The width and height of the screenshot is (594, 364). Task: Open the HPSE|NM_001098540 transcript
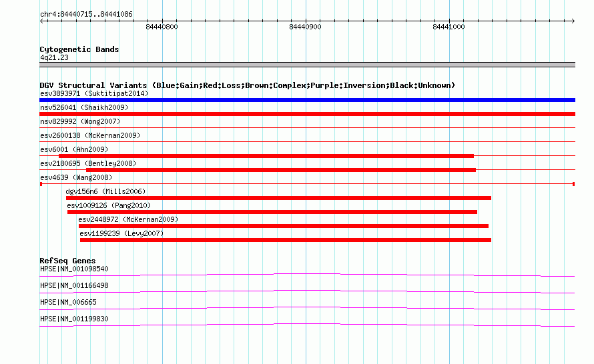[74, 269]
